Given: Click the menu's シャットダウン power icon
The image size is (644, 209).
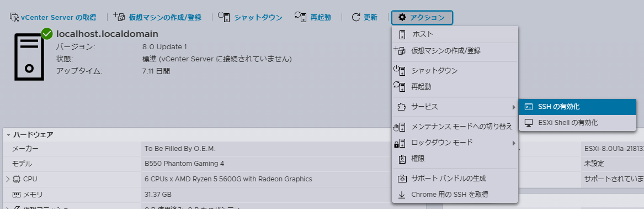Looking at the screenshot, I should click(x=400, y=70).
